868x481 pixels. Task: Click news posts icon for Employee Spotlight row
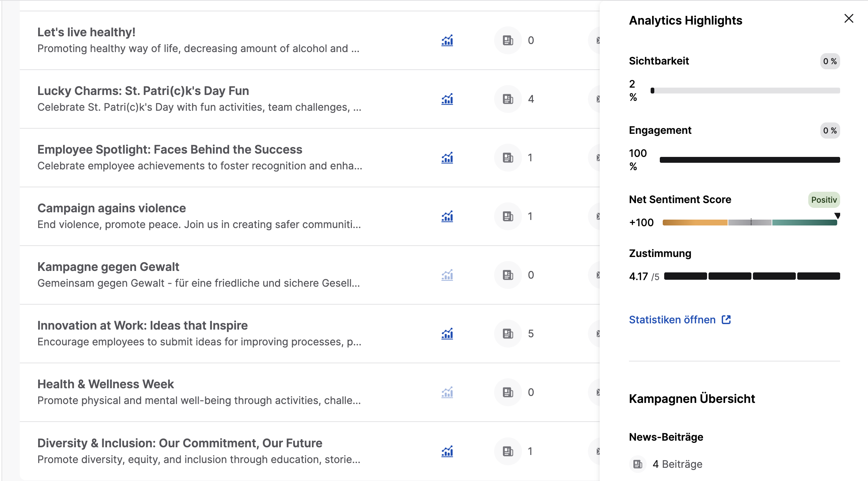click(x=508, y=158)
